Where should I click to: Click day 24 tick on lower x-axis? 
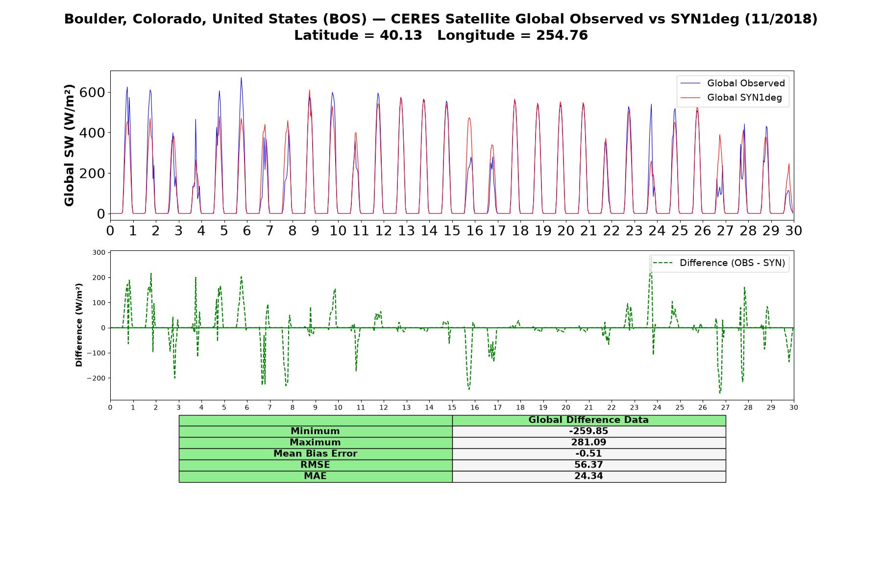coord(657,408)
